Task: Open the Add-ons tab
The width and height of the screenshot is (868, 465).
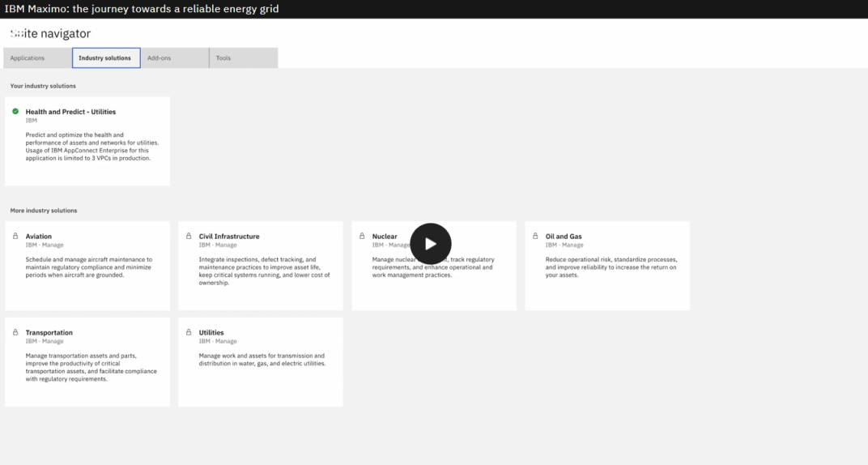Action: coord(175,58)
